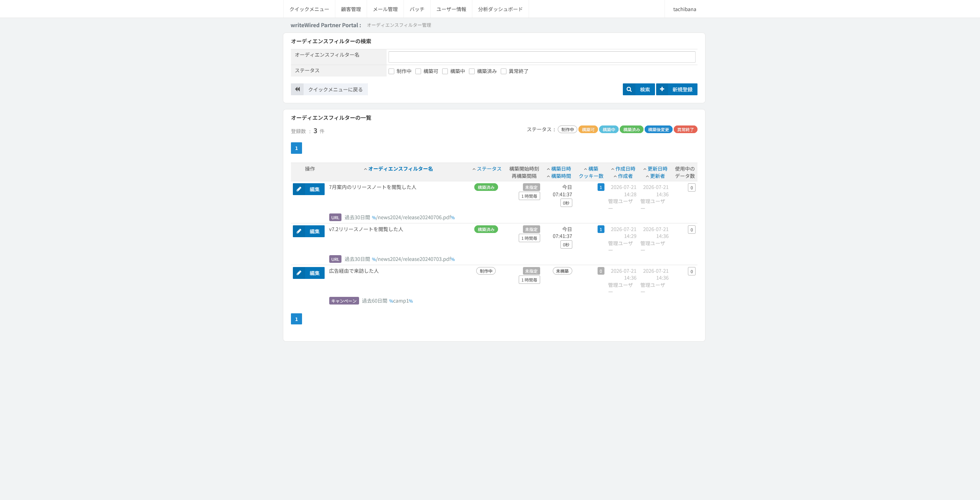Image resolution: width=980 pixels, height=500 pixels.
Task: Open the 顧客管理 menu
Action: (x=351, y=9)
